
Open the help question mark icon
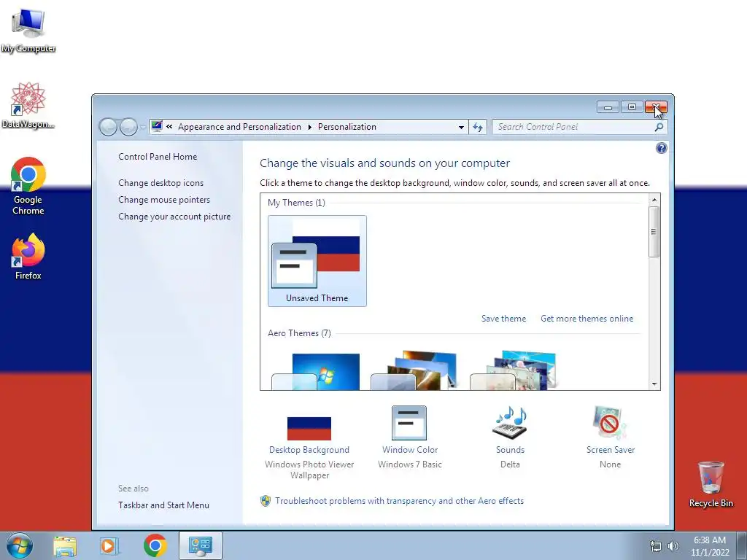(661, 148)
